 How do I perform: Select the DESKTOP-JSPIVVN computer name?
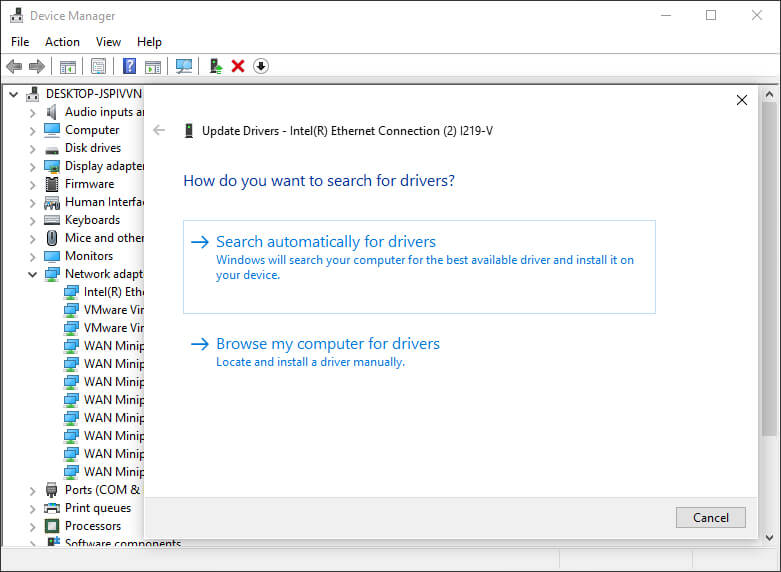(x=94, y=94)
